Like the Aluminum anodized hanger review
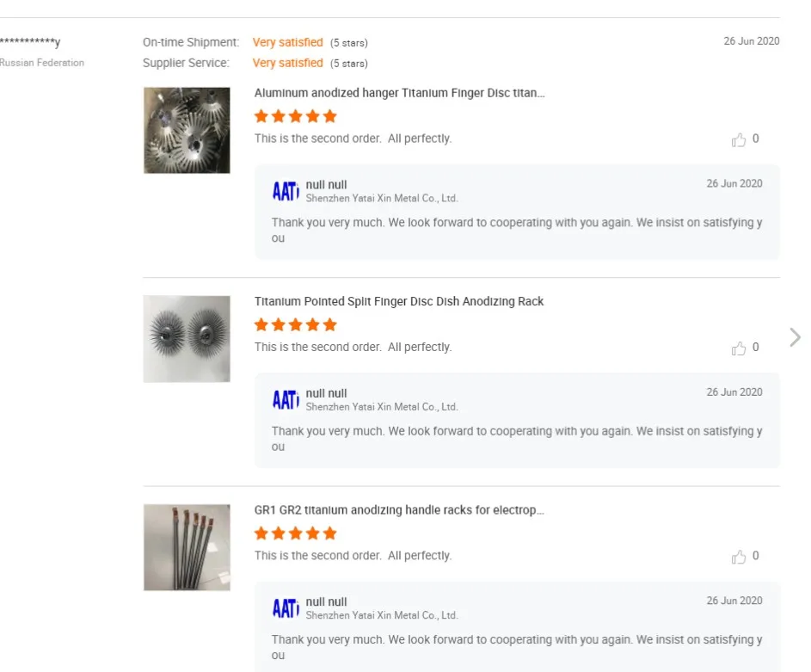Screen dimensions: 811x672 coord(739,139)
